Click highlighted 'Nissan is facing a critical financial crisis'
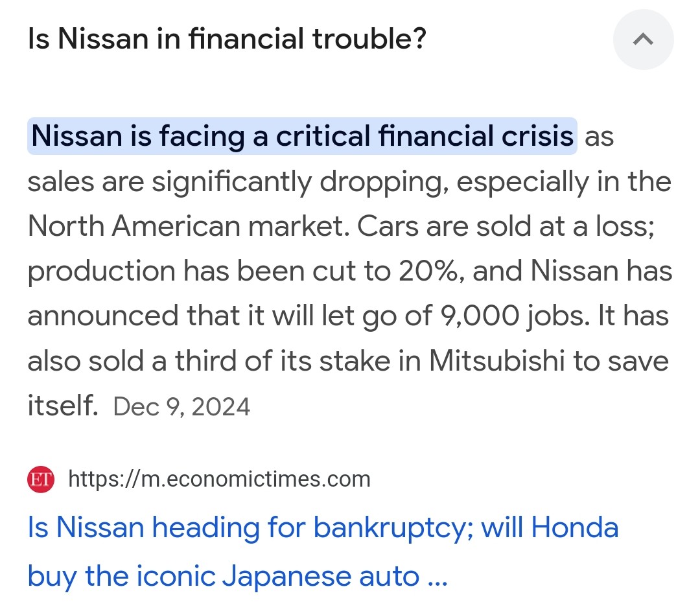Viewport: 700px width, 613px height. point(302,136)
